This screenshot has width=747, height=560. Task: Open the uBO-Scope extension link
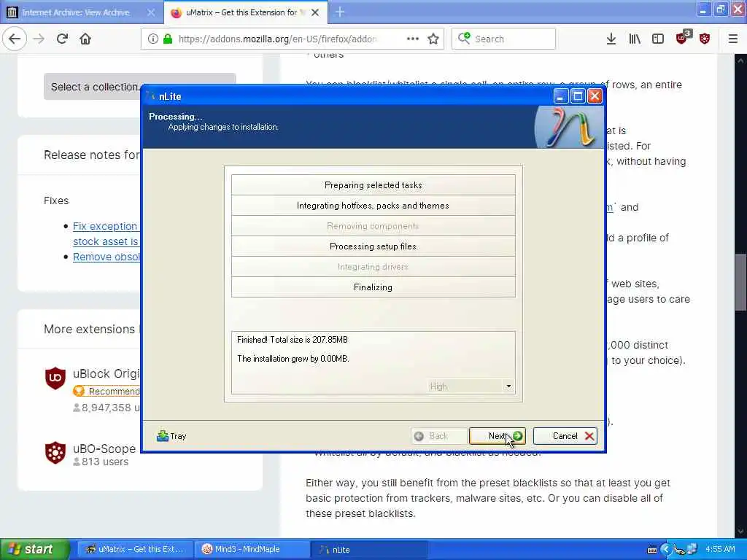click(x=104, y=448)
